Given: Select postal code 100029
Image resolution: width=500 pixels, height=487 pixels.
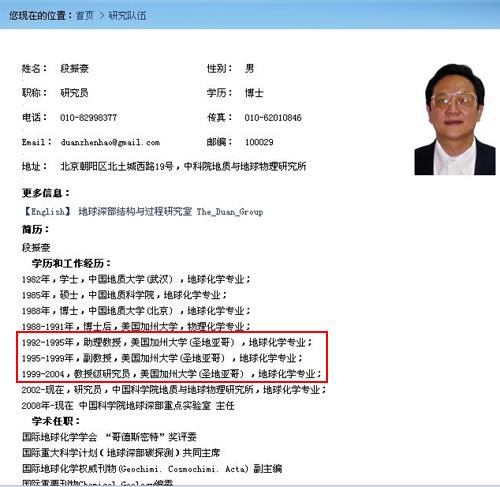Looking at the screenshot, I should pyautogui.click(x=259, y=142).
